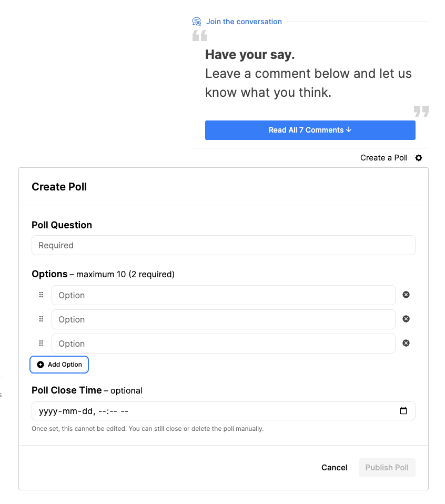Click Read All 7 Comments button
Screen dimensions: 445x504
310,130
